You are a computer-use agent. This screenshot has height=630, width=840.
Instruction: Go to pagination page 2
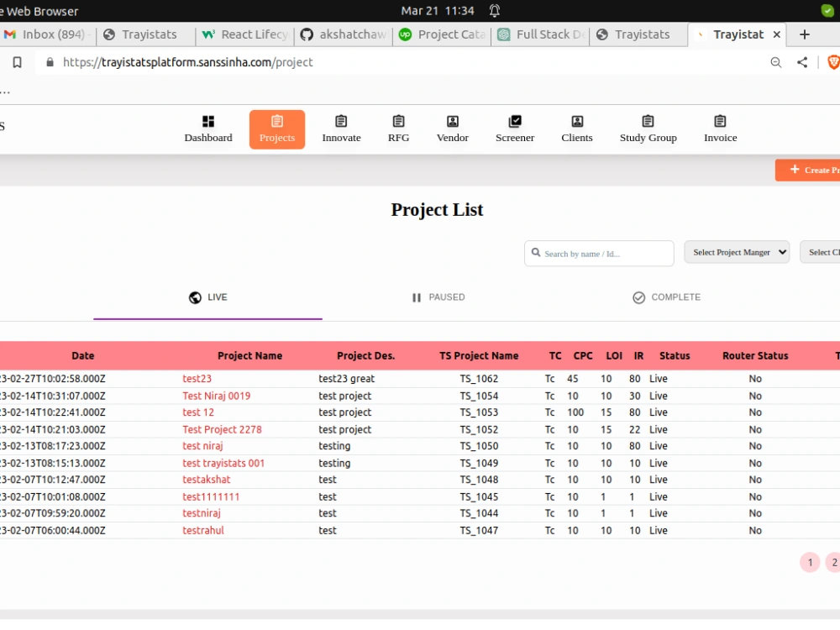(833, 563)
